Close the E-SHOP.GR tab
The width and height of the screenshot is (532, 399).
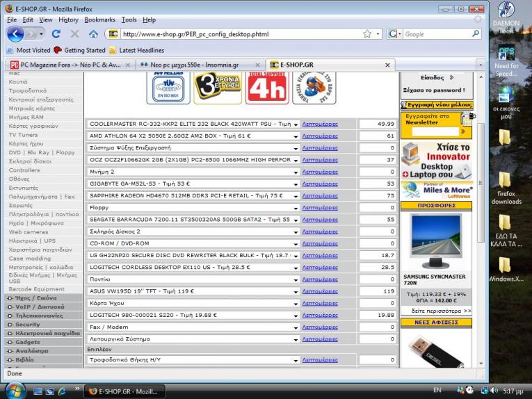click(x=387, y=65)
